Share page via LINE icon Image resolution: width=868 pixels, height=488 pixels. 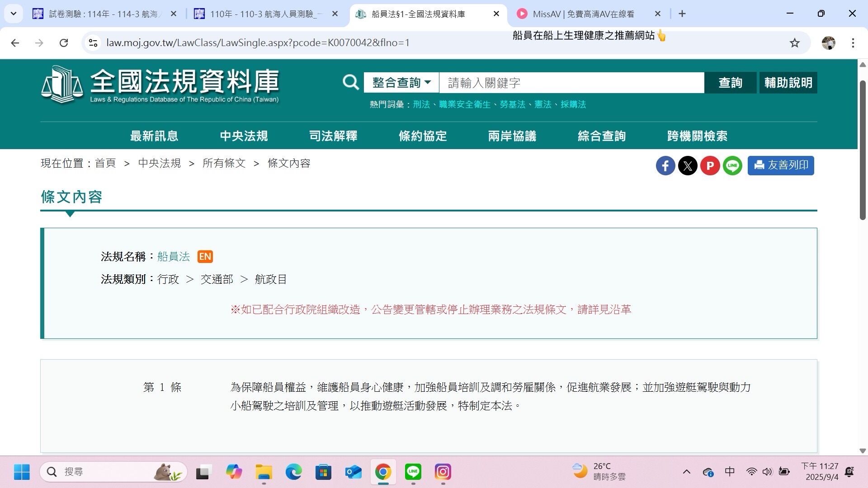pyautogui.click(x=732, y=166)
